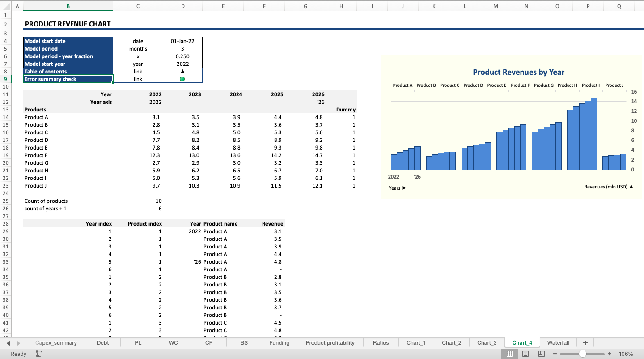Select column Q header
Screen dimensions: 644x359
point(619,6)
